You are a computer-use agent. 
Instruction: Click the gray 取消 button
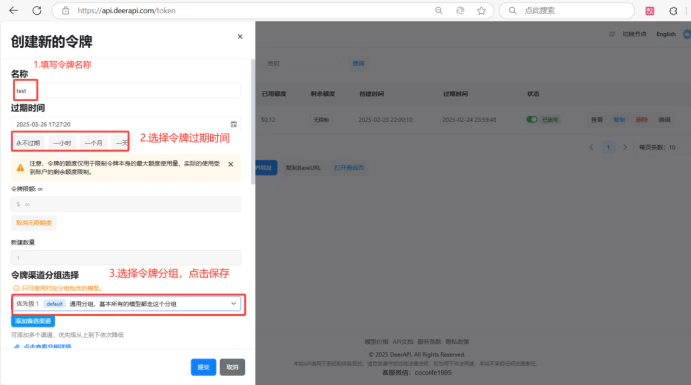(x=232, y=367)
